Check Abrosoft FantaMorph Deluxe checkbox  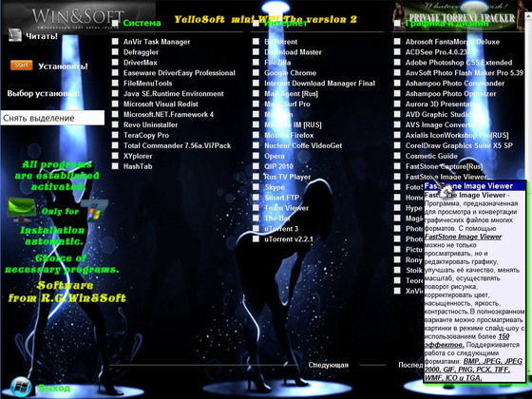click(x=397, y=42)
